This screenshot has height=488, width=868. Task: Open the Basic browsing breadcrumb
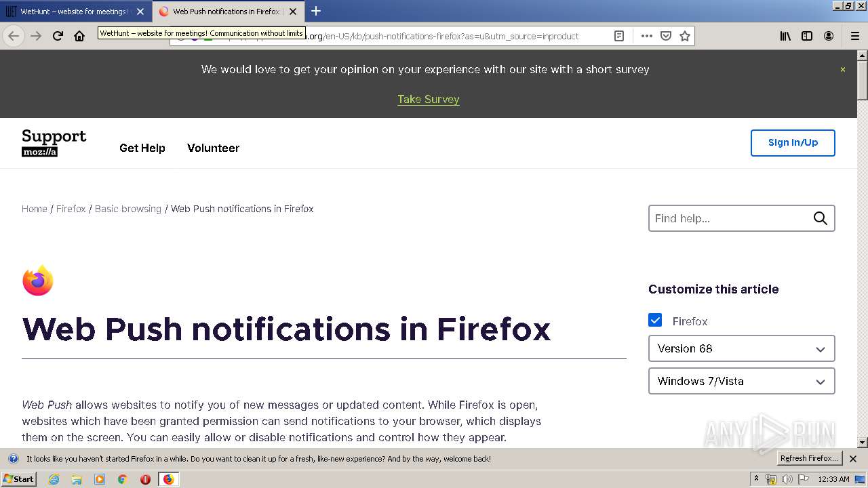pos(128,209)
